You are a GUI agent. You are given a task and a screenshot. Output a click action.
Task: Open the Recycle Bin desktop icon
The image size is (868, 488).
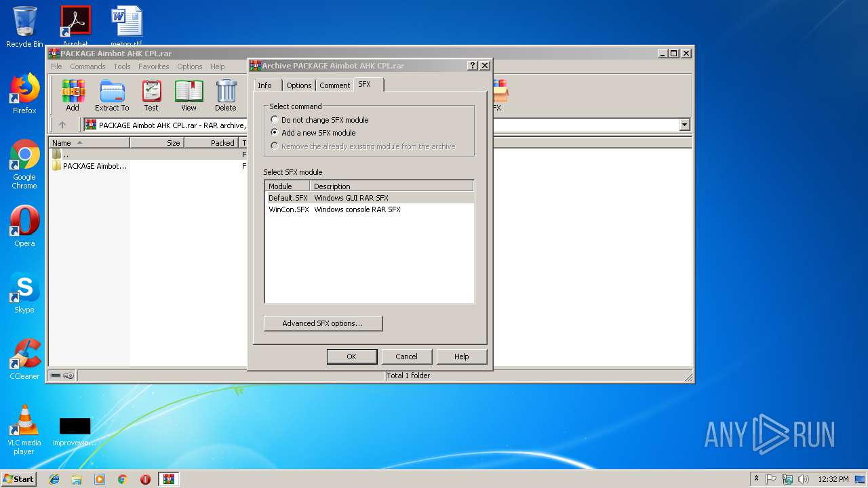point(24,27)
